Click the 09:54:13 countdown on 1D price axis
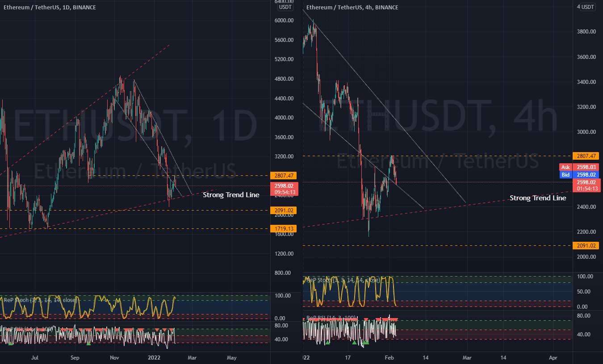This screenshot has height=364, width=603. click(x=284, y=192)
